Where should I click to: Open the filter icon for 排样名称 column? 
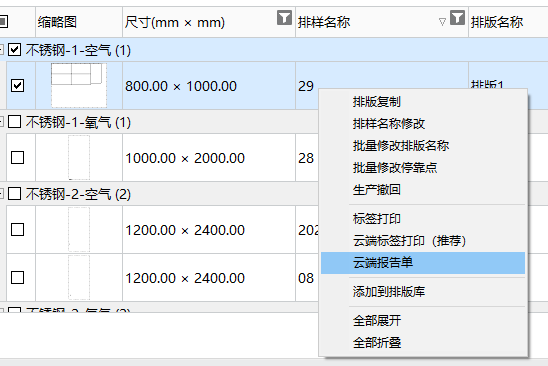click(x=457, y=17)
